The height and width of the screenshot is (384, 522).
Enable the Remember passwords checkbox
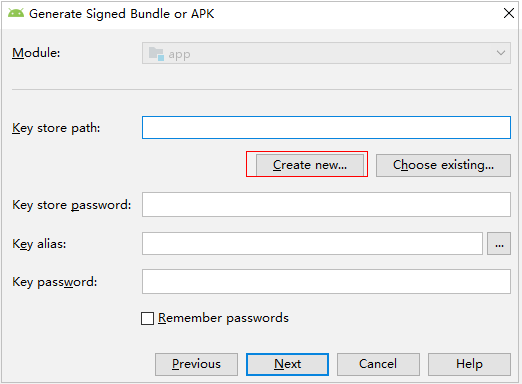147,318
